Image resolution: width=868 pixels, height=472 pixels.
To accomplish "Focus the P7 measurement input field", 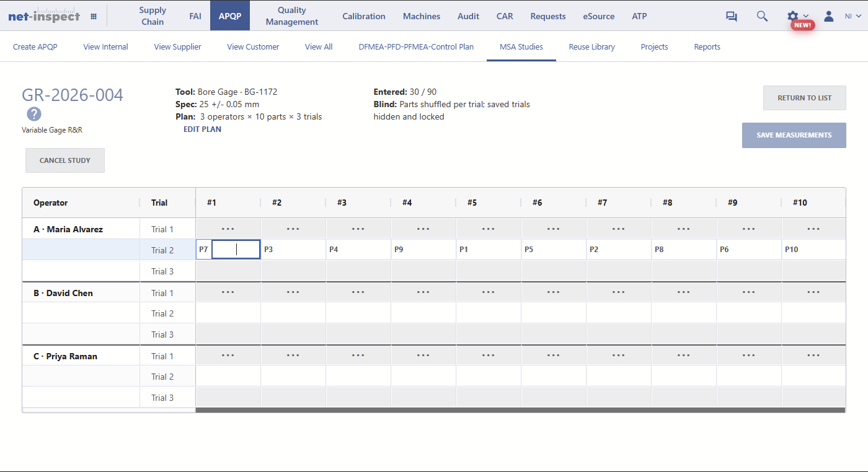I will click(236, 250).
